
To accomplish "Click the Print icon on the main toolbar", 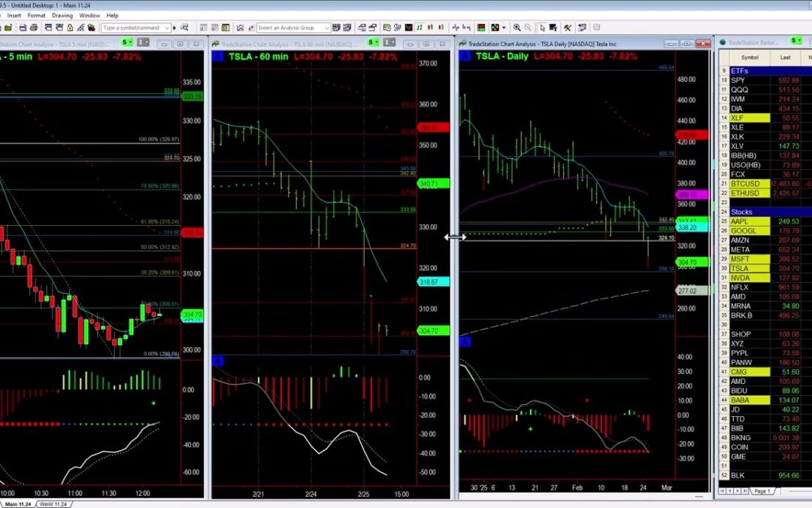I will (33, 26).
